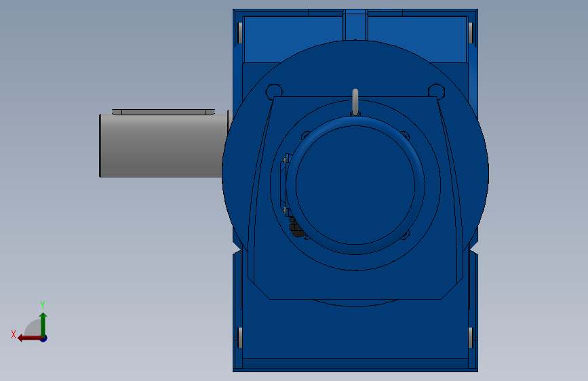Screen dimensions: 588x381
Task: Select the flat key atop the gray shaft
Action: [x=163, y=112]
